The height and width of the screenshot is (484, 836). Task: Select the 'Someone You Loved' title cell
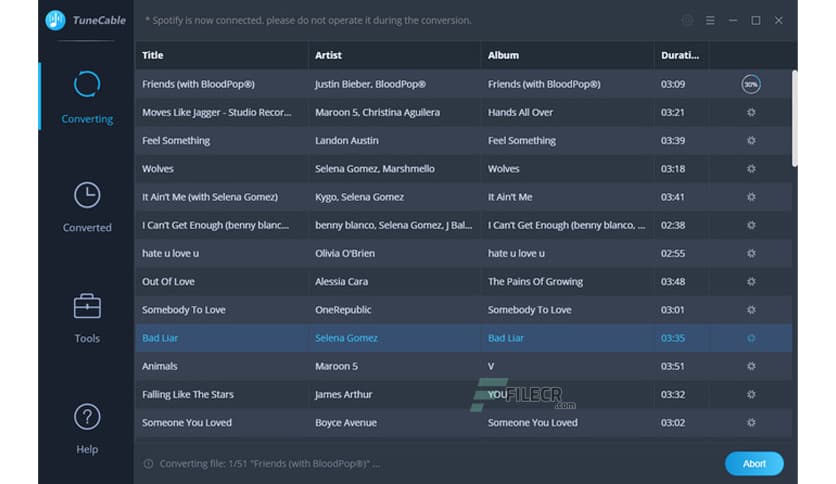tap(187, 423)
